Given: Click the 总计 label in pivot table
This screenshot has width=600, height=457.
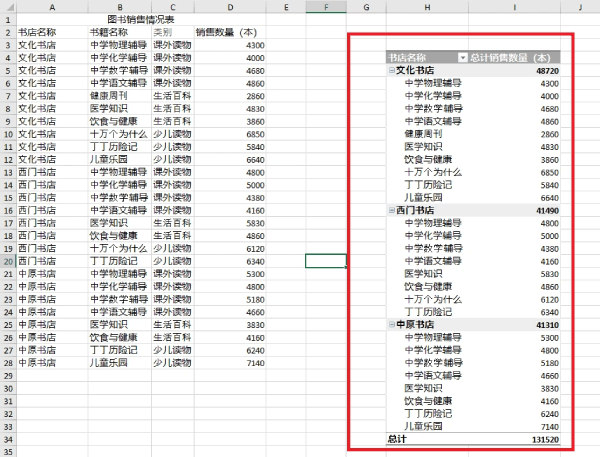Looking at the screenshot, I should 397,439.
